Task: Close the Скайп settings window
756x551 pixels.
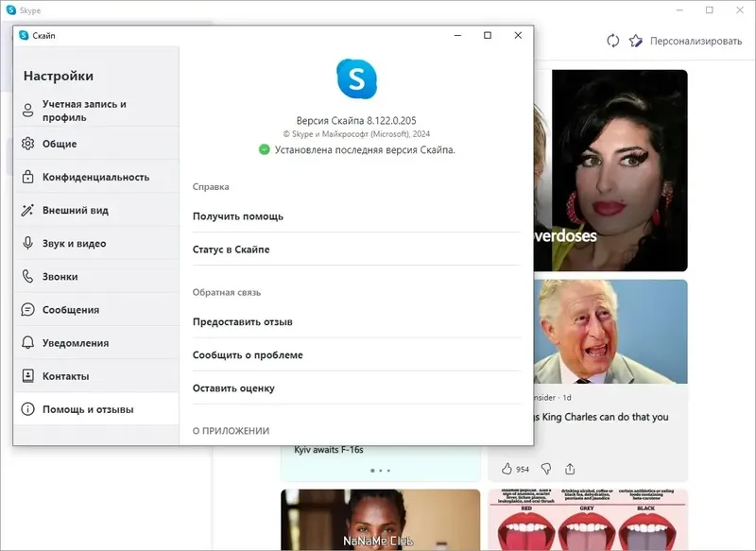Action: [518, 35]
